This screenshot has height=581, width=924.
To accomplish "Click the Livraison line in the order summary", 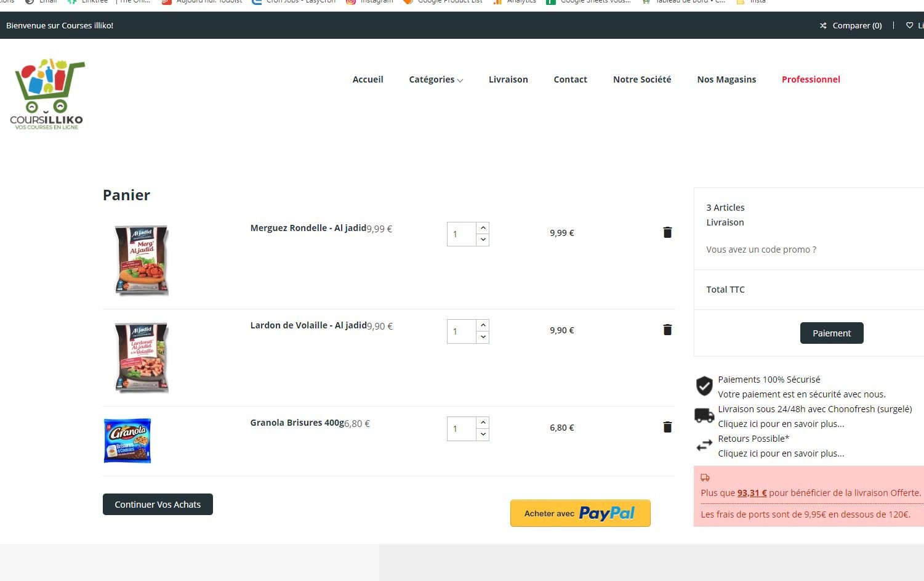I will [725, 222].
